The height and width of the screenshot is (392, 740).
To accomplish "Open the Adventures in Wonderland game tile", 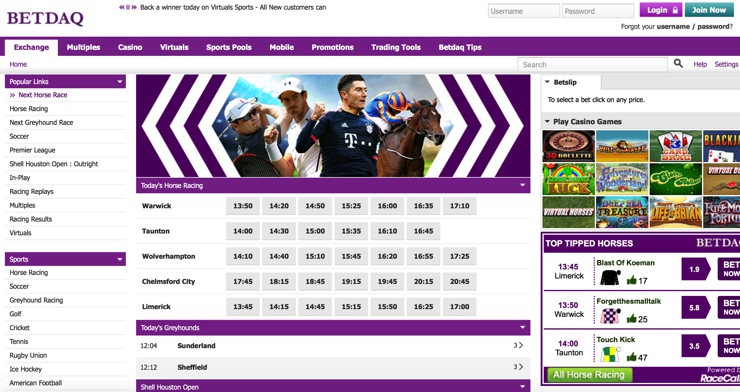I will [622, 179].
